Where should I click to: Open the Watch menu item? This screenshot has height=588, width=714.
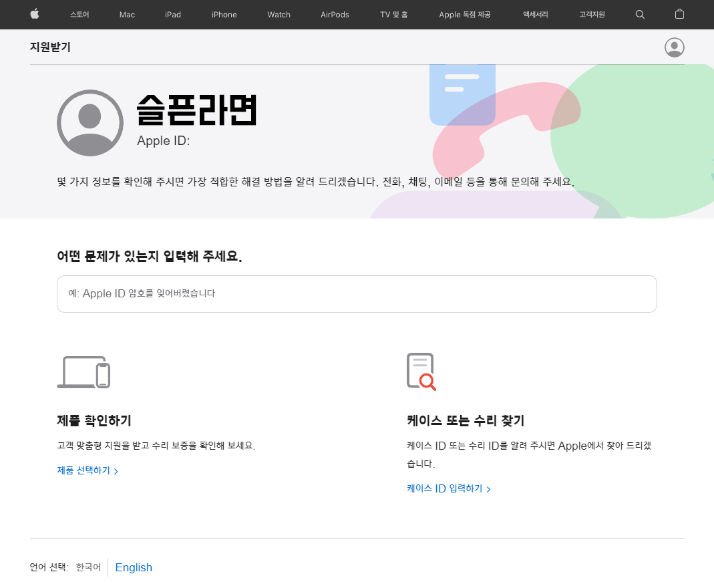click(279, 15)
